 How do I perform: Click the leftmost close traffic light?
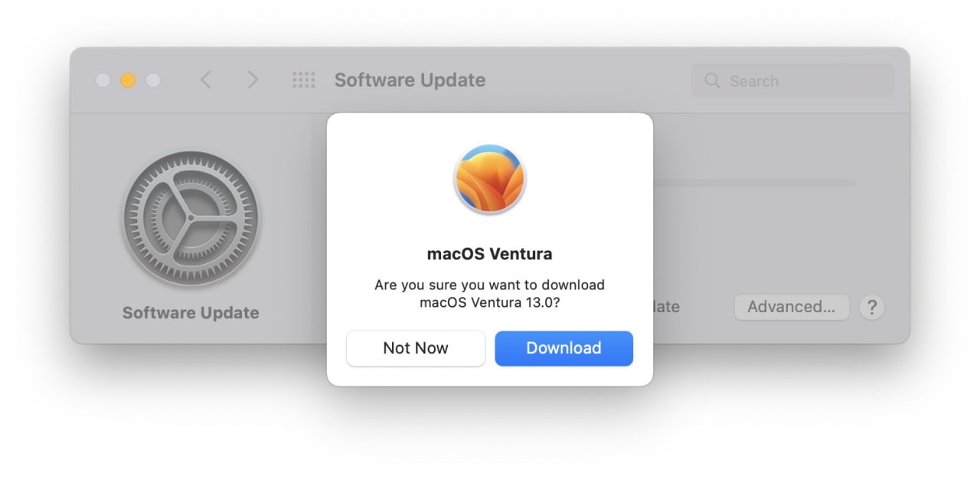click(104, 80)
